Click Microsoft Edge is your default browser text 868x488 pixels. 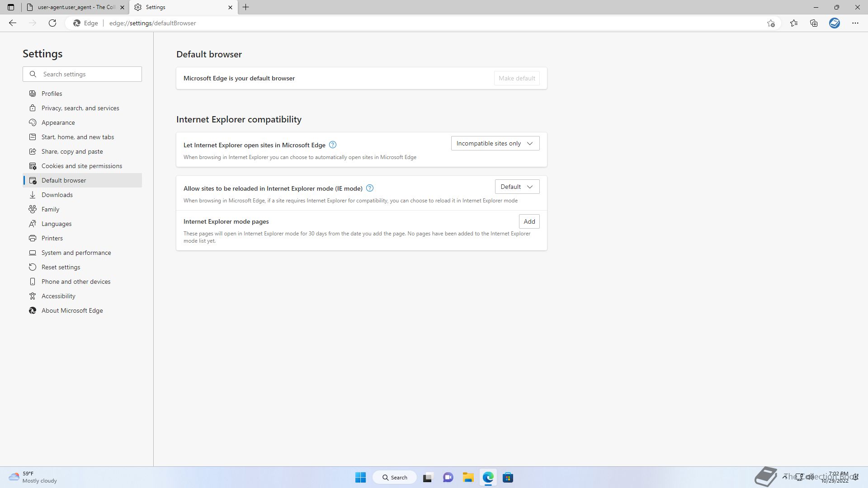(239, 78)
